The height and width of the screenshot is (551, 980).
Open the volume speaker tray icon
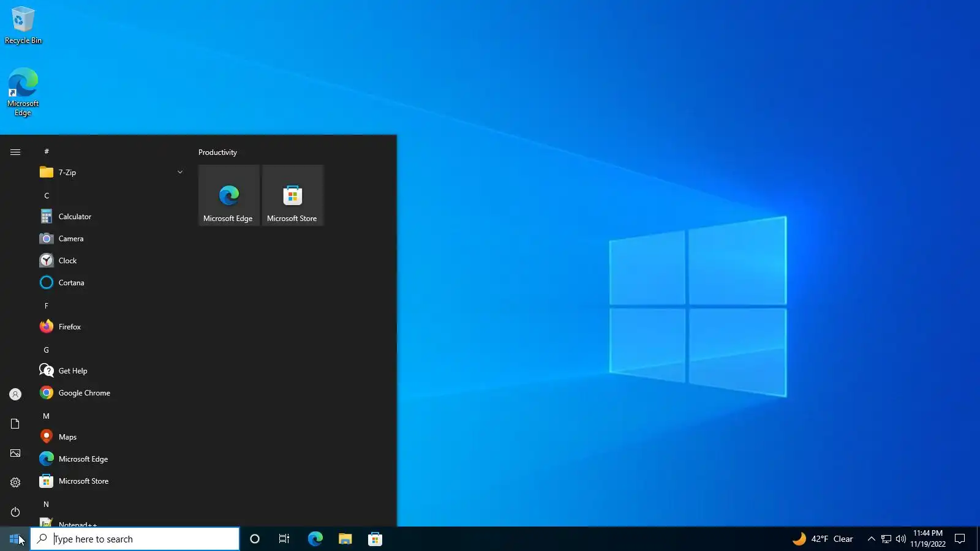tap(901, 539)
